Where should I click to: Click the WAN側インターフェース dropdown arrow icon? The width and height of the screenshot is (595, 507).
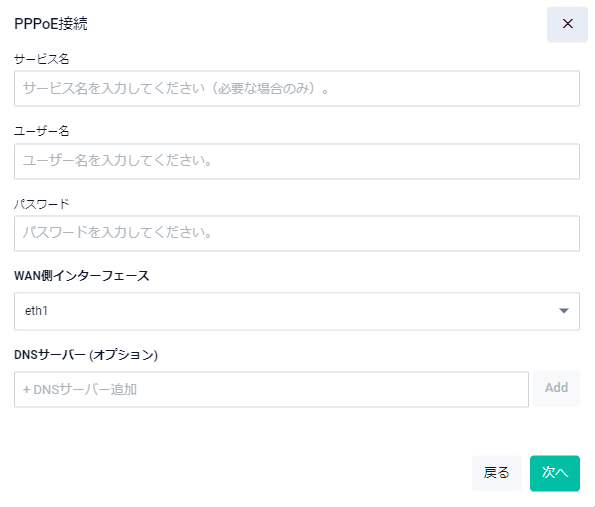[564, 311]
